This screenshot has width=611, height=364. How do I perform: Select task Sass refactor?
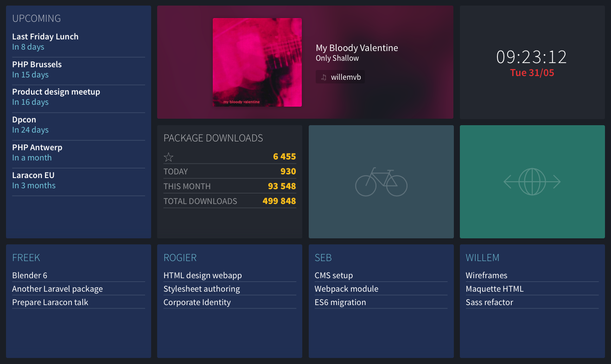pyautogui.click(x=490, y=302)
